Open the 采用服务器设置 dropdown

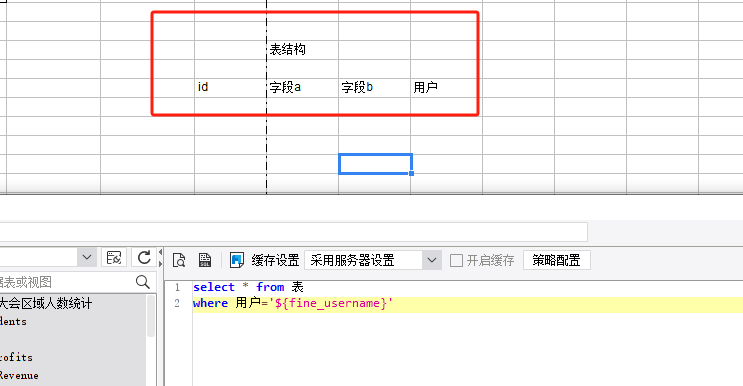point(373,260)
